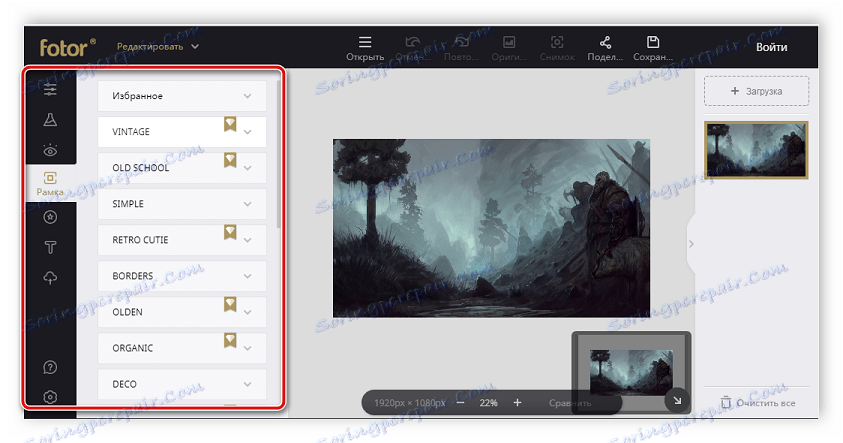Expand the ORGANIC frames category
843x443 pixels.
(x=182, y=348)
